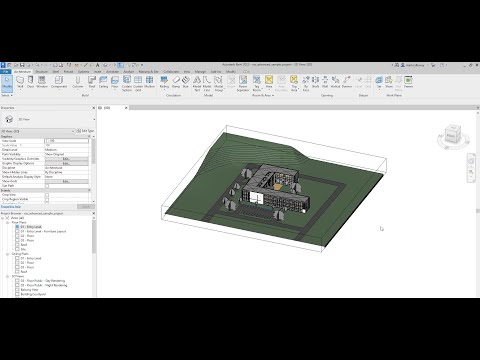Choose the Mullion tool
This screenshot has width=480, height=360.
pos(150,82)
